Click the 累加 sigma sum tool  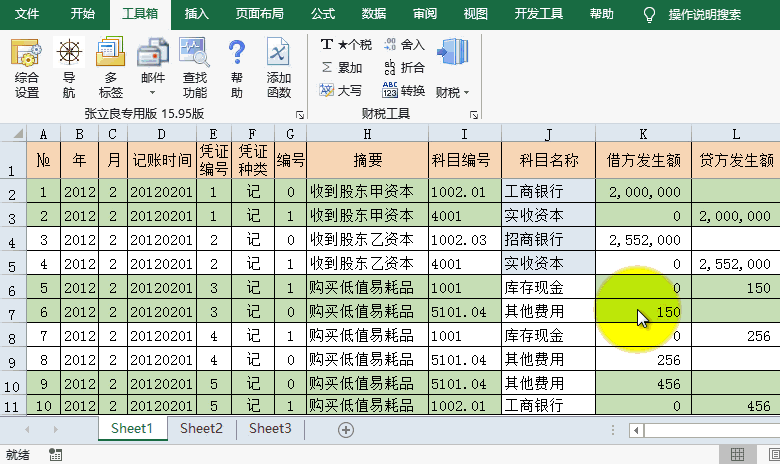tap(342, 68)
